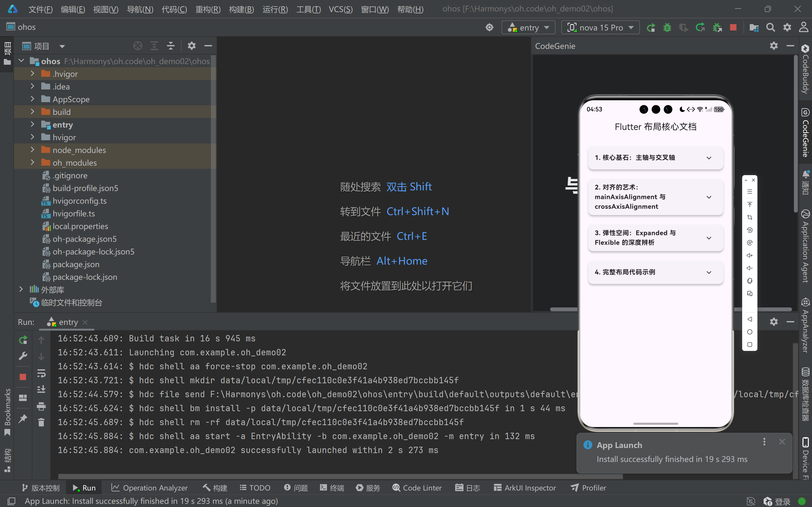This screenshot has width=812, height=507.
Task: Open the Search Everywhere magnifier icon
Action: (770, 28)
